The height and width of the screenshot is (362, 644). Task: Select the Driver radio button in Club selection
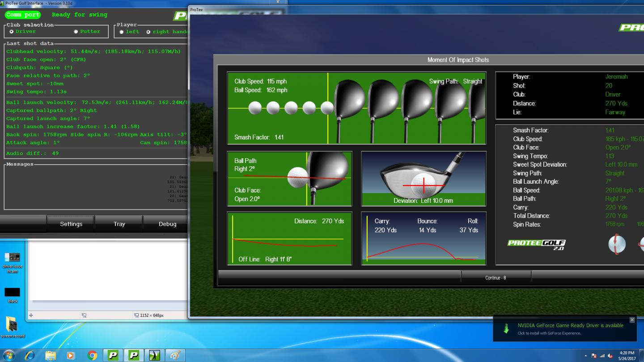click(x=12, y=32)
